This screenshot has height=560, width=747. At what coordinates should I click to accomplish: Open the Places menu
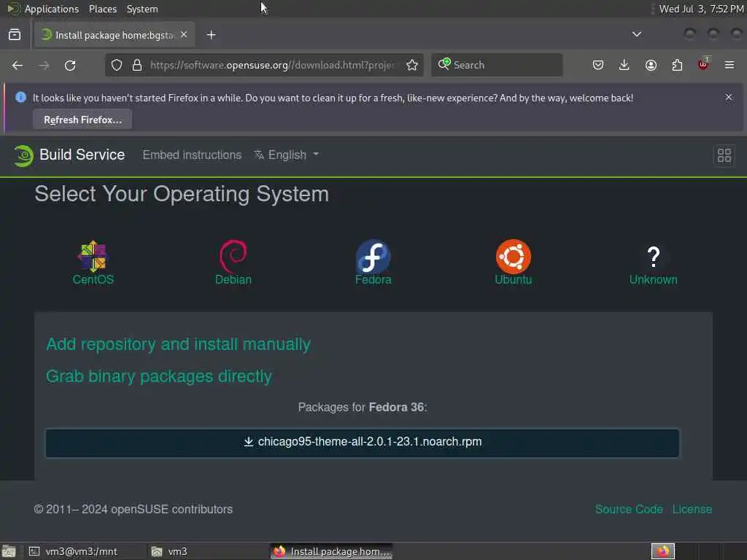click(102, 9)
